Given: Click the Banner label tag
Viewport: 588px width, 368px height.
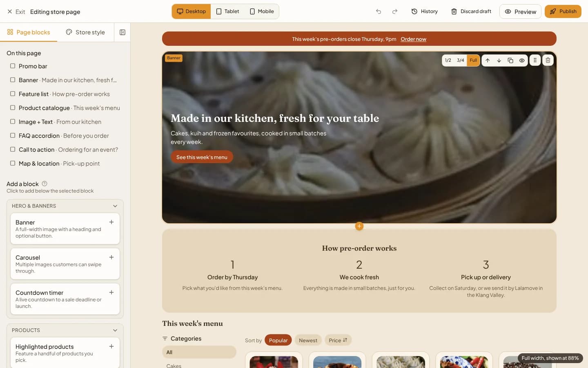Looking at the screenshot, I should 174,58.
